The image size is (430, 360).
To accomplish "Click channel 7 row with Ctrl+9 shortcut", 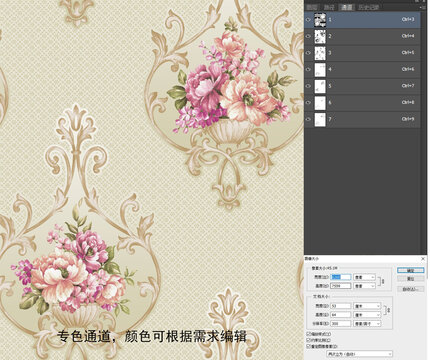I will 362,119.
